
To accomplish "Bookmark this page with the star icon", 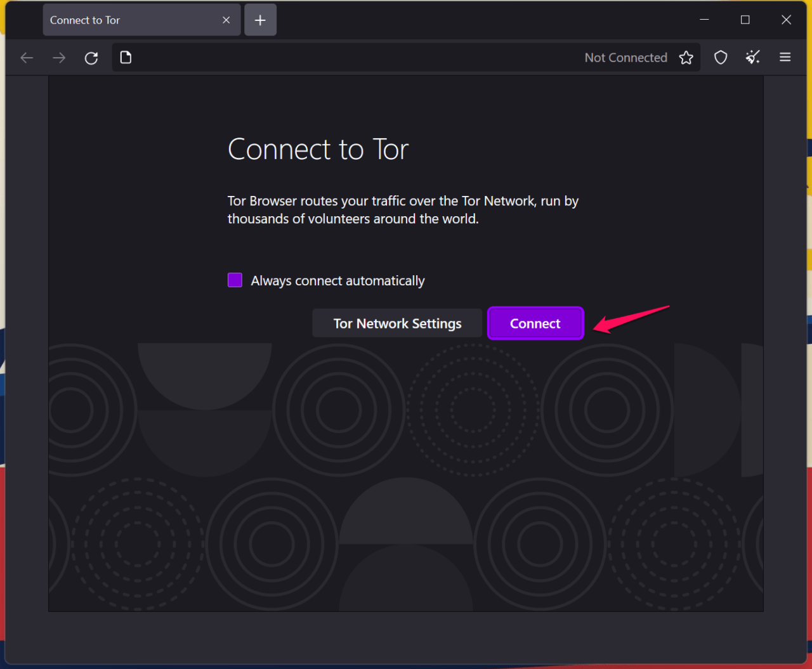I will pos(686,57).
